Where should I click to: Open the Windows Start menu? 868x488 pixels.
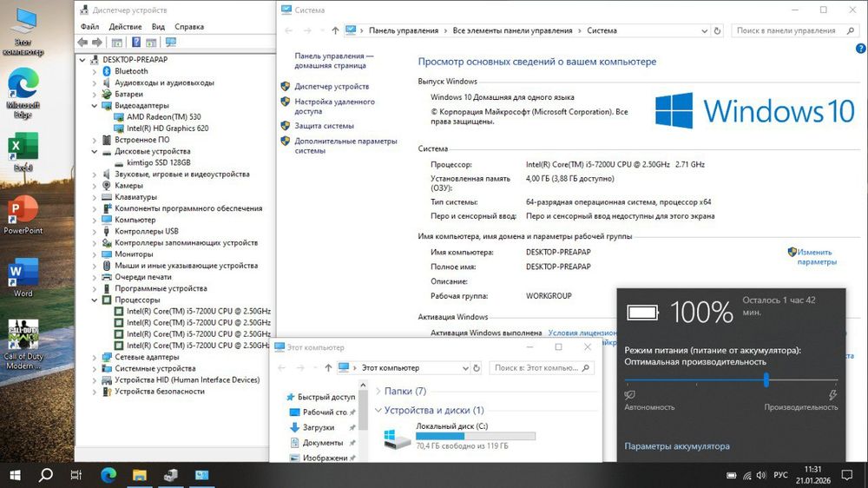point(15,475)
